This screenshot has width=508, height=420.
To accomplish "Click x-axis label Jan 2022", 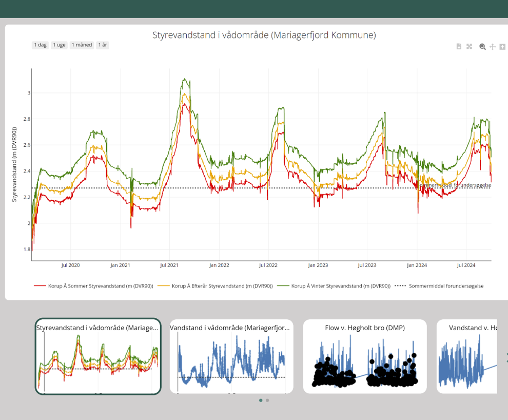I will click(219, 265).
